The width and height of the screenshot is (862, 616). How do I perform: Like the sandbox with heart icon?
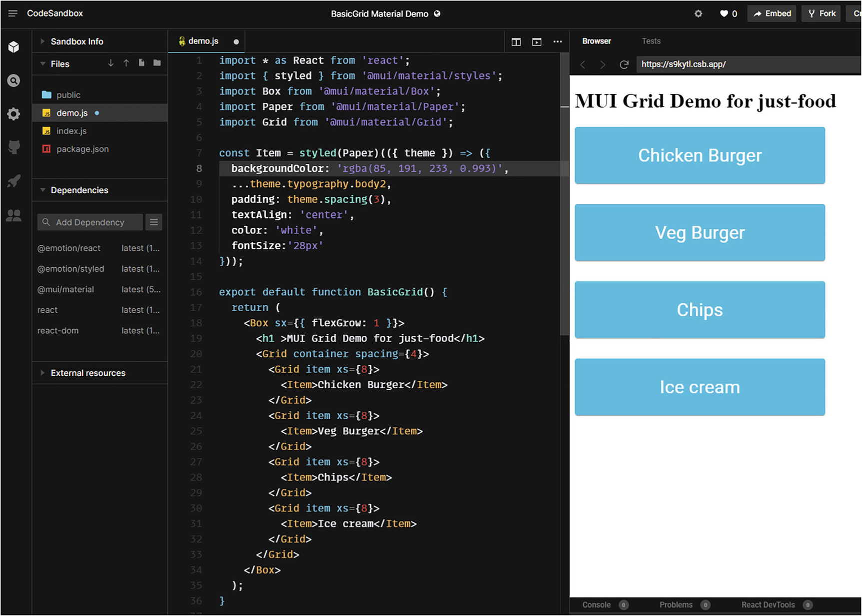pyautogui.click(x=724, y=13)
